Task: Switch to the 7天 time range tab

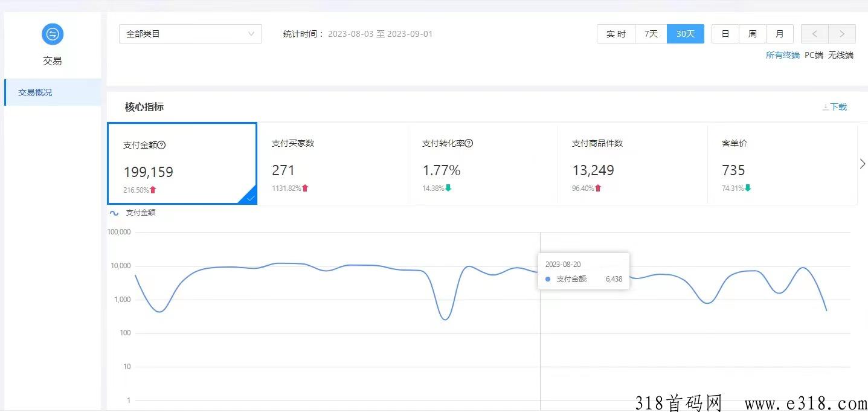Action: pos(651,34)
